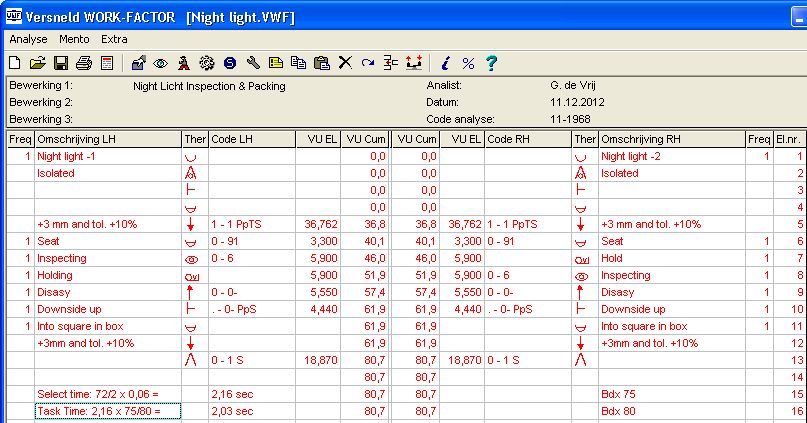
Task: Click the wrench toolbar icon
Action: point(253,63)
